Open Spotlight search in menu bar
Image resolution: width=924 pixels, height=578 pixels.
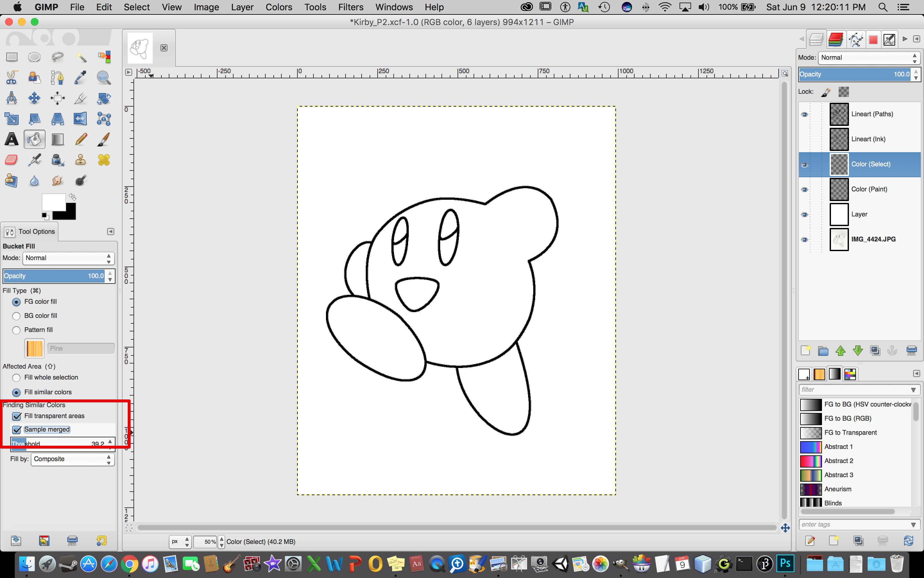click(883, 7)
